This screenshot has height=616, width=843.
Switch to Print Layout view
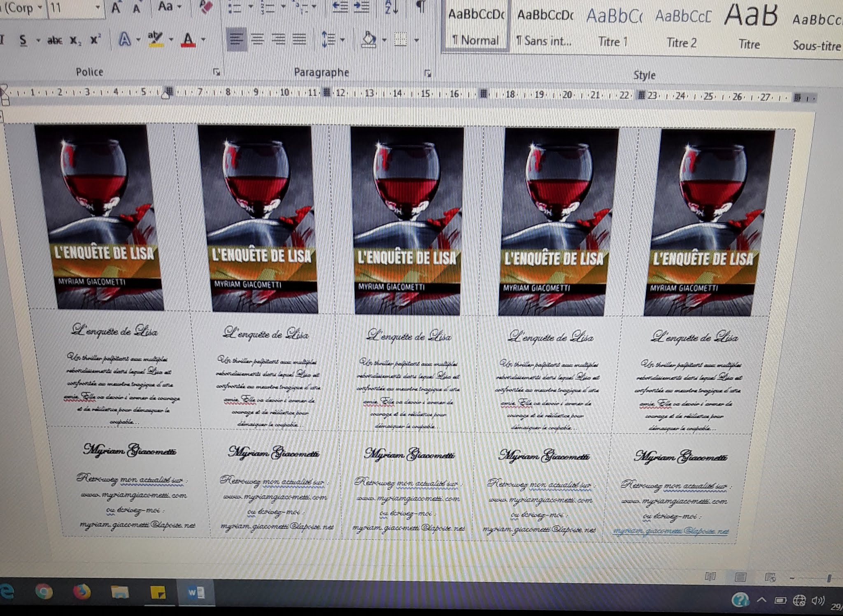pos(740,577)
